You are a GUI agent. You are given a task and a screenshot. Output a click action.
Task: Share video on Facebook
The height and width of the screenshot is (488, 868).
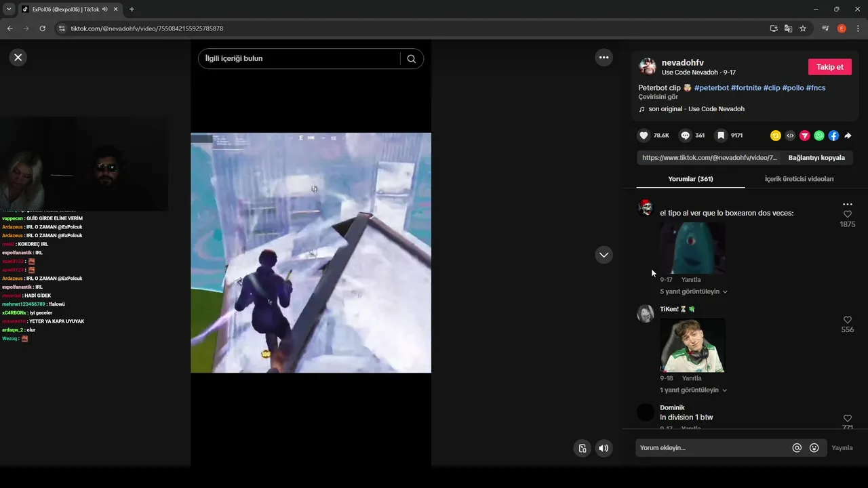click(x=833, y=136)
